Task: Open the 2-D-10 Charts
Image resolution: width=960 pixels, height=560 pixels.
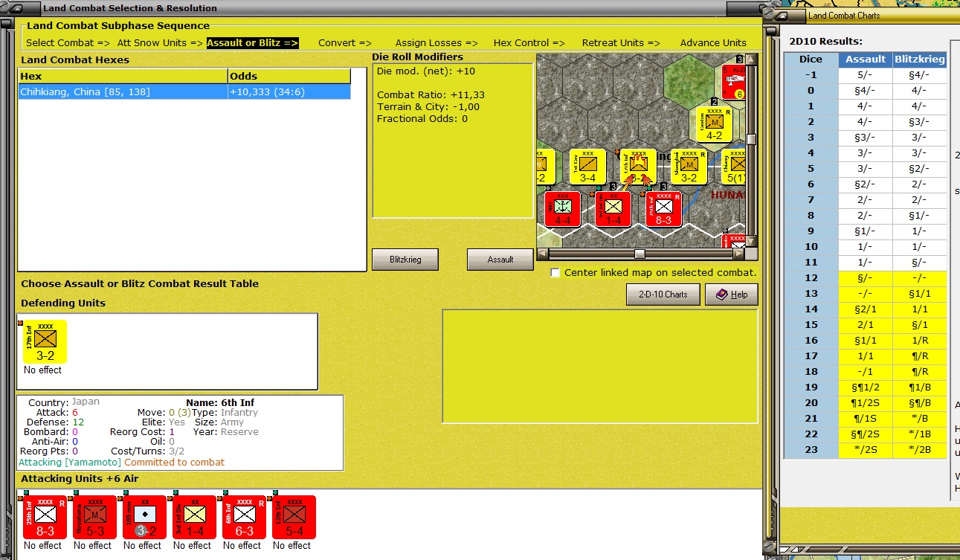Action: pyautogui.click(x=663, y=295)
